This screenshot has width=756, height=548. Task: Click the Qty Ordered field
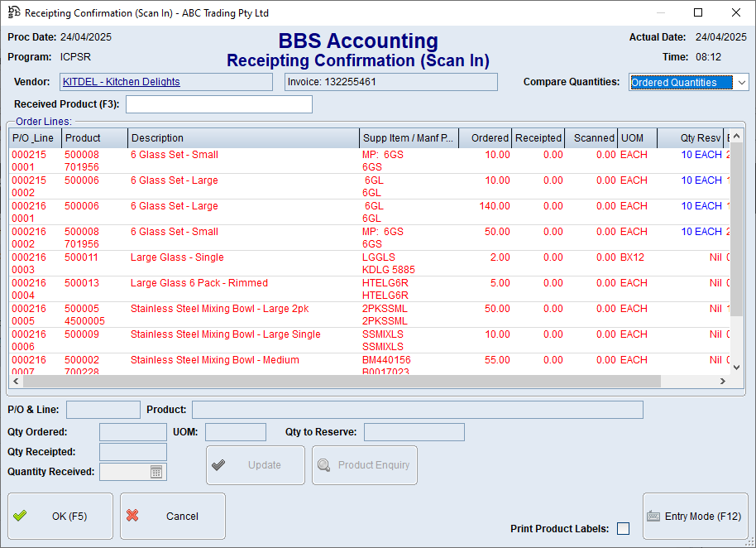133,432
